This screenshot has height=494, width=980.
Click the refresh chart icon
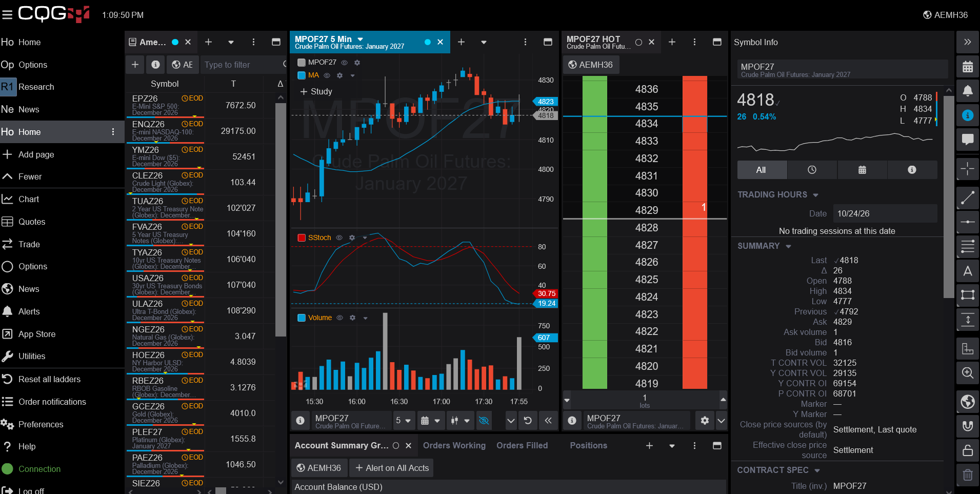click(x=528, y=421)
